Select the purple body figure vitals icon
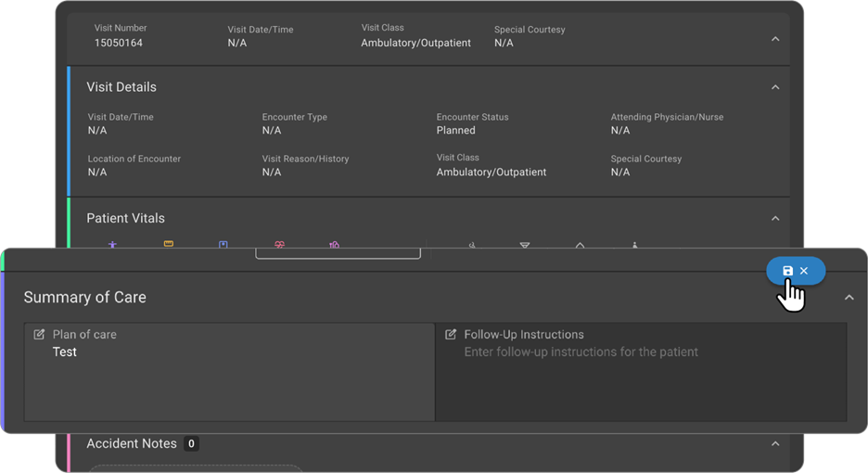This screenshot has width=868, height=473. click(113, 245)
